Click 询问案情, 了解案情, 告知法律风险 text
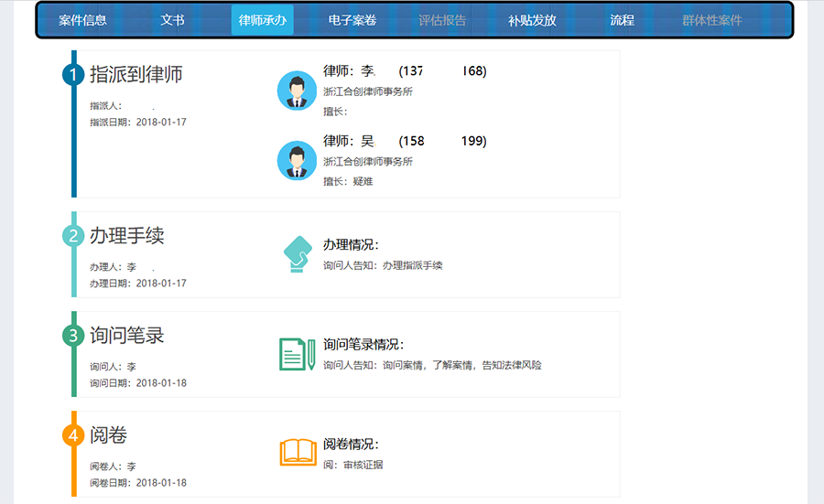This screenshot has height=504, width=824. 462,365
